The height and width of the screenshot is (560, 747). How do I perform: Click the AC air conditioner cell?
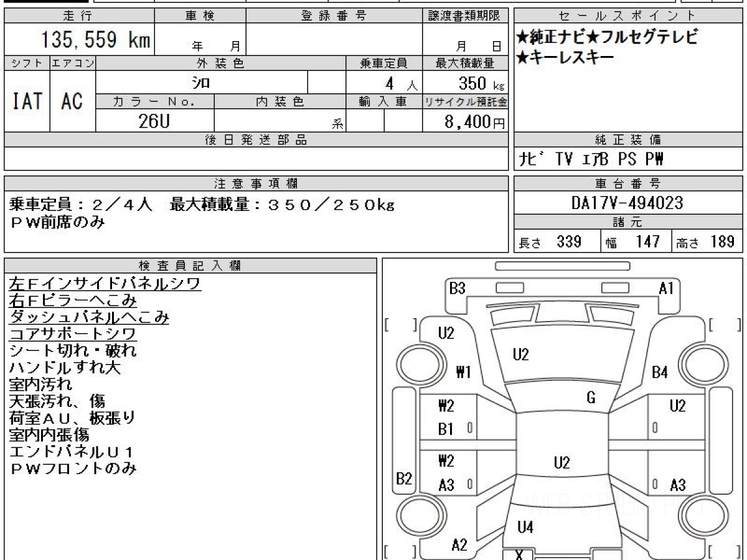73,101
